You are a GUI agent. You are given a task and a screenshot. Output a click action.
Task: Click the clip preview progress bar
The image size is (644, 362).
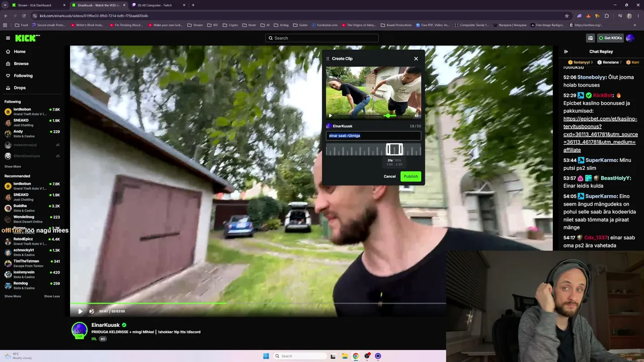[373, 116]
